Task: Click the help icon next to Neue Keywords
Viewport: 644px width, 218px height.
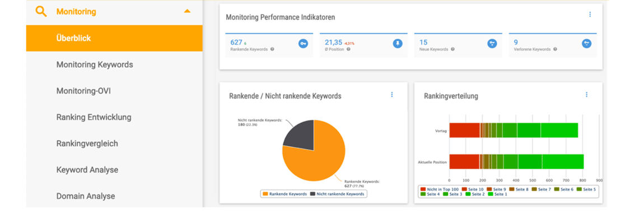Action: 452,49
